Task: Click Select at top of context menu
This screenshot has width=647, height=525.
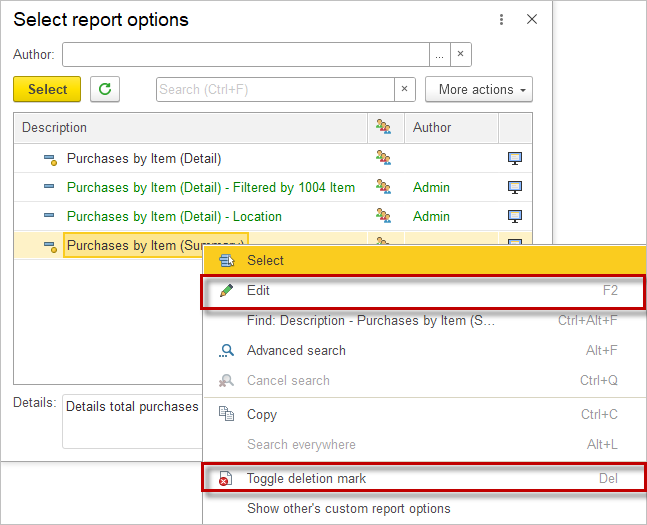Action: tap(265, 260)
